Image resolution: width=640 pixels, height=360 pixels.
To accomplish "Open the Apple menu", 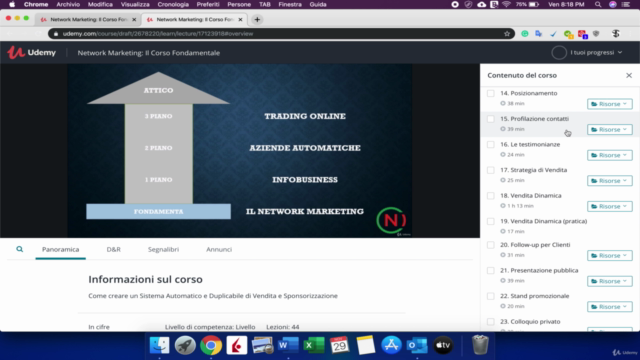I will coord(12,4).
